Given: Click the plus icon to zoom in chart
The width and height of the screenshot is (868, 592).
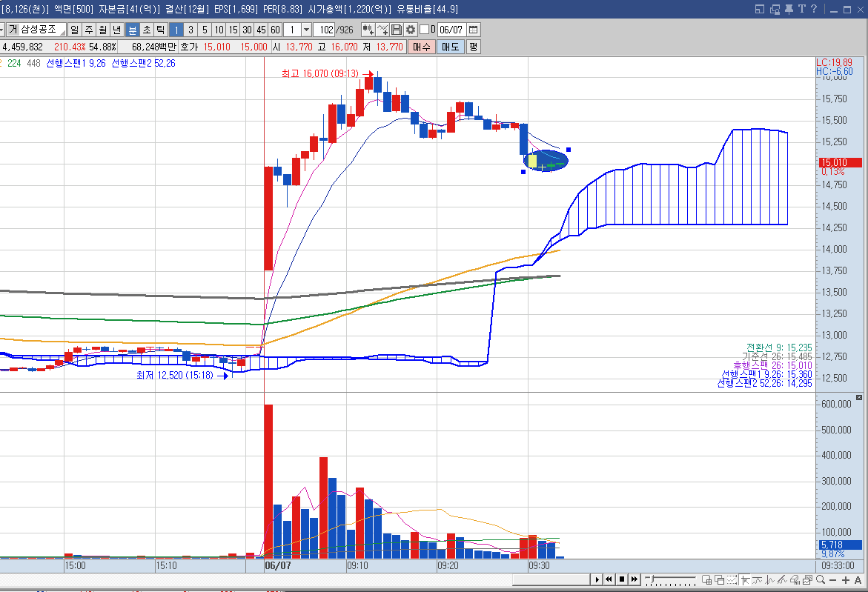Looking at the screenshot, I should click(846, 579).
